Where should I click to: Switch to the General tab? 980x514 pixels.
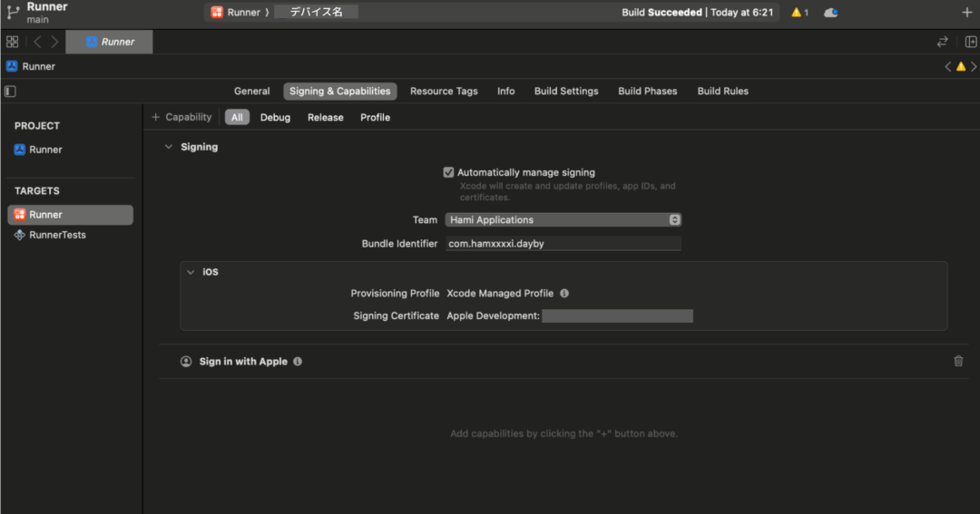coord(252,92)
